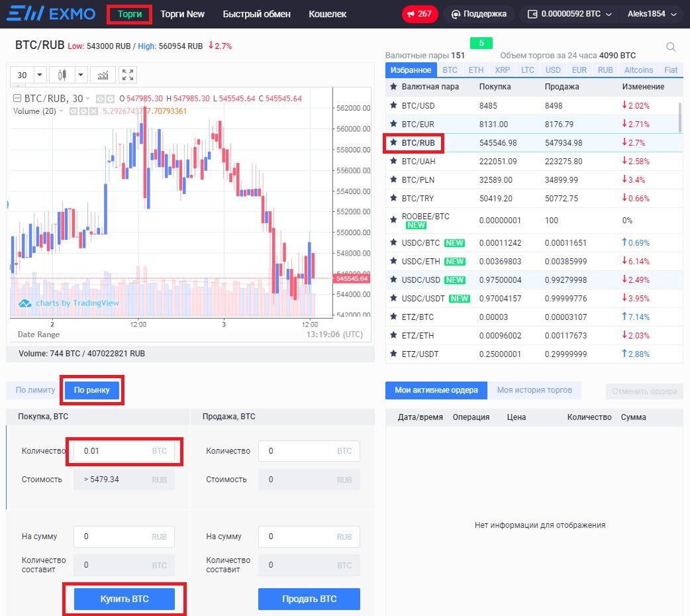Open the Поддержка support chat
This screenshot has height=616, width=690.
(x=479, y=14)
